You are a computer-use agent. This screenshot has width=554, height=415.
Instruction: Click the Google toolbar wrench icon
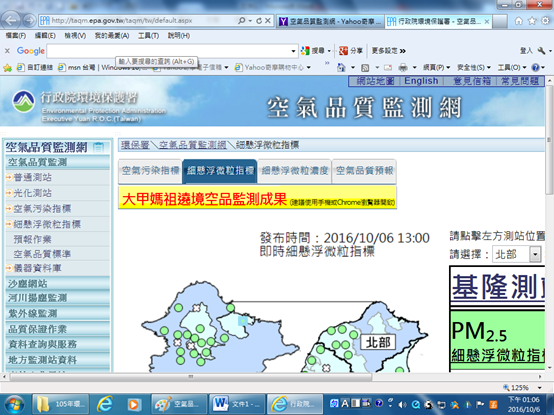[541, 51]
